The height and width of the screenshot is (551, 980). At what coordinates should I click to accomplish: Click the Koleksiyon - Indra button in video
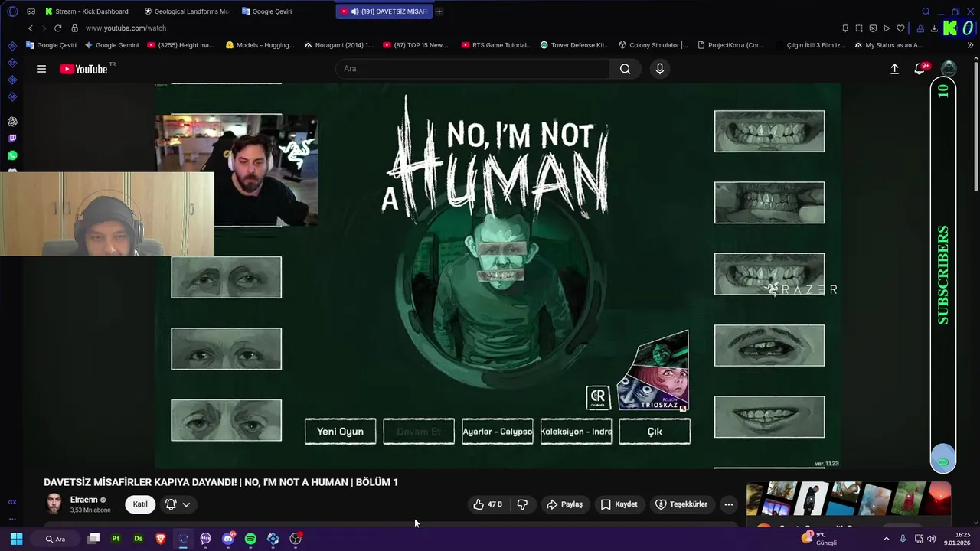tap(577, 432)
